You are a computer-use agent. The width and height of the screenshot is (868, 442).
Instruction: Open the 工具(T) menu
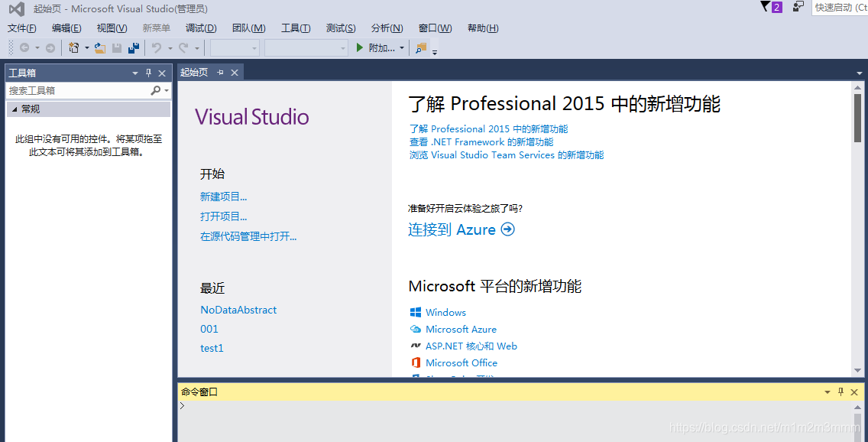point(296,28)
